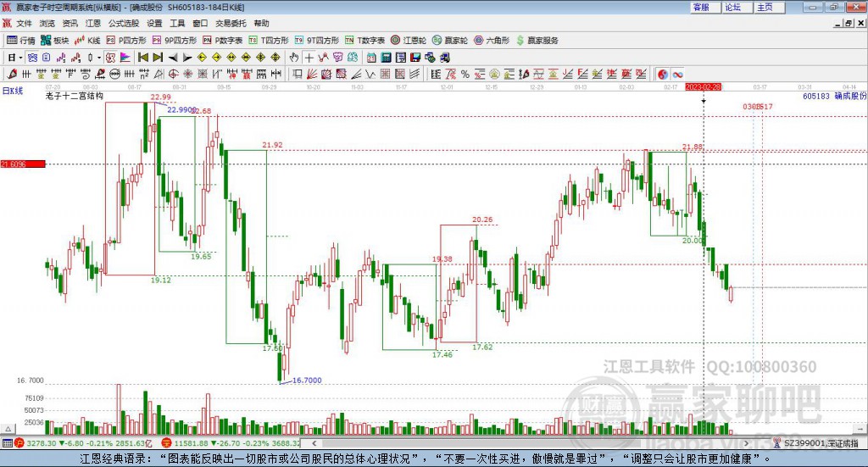
Task: Open the 六角形 hexagon tool
Action: [492, 41]
